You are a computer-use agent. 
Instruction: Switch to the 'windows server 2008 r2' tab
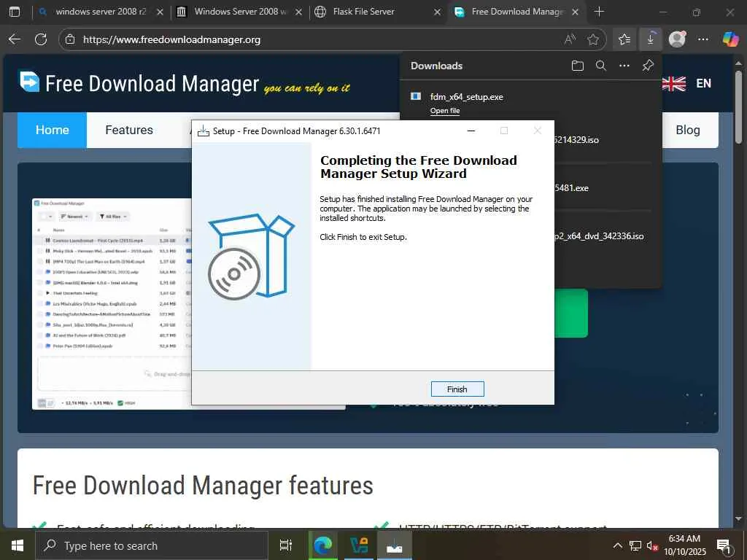pyautogui.click(x=101, y=12)
